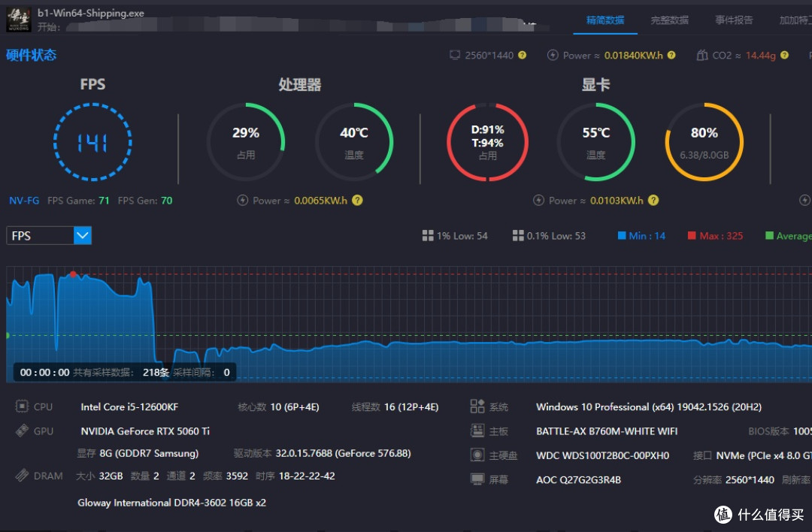Image resolution: width=812 pixels, height=532 pixels.
Task: Open the 事件报告 tab
Action: [x=734, y=20]
